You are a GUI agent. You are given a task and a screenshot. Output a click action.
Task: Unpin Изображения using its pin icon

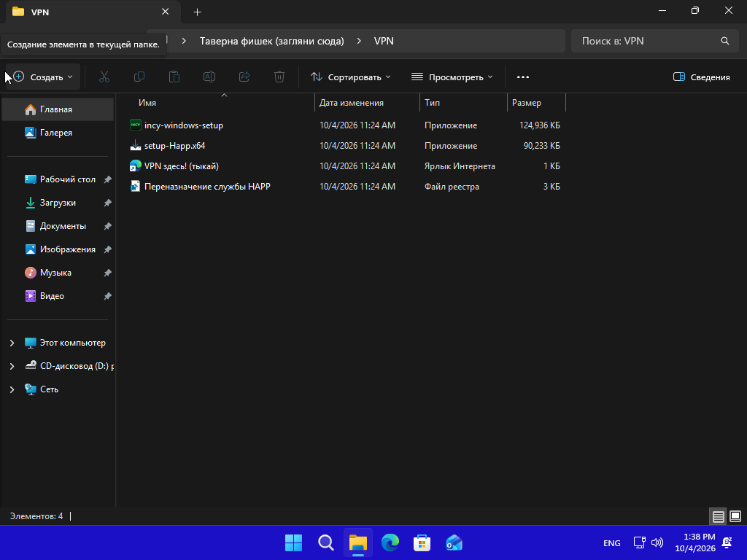pos(108,249)
